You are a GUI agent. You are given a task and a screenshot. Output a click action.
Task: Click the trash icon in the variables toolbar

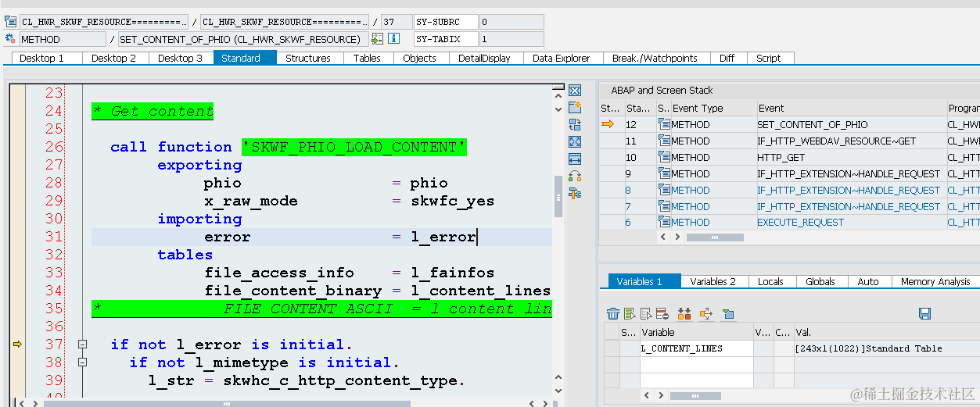613,314
